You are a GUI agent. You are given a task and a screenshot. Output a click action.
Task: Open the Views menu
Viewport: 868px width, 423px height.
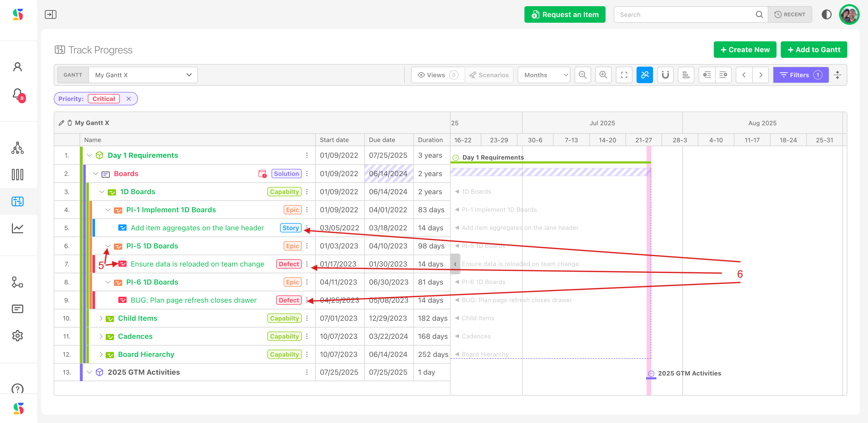coord(437,75)
